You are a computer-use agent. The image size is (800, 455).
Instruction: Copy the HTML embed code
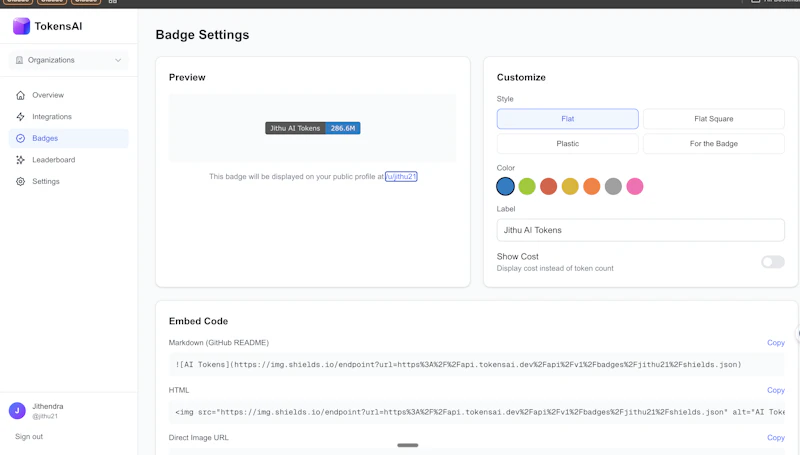[776, 390]
